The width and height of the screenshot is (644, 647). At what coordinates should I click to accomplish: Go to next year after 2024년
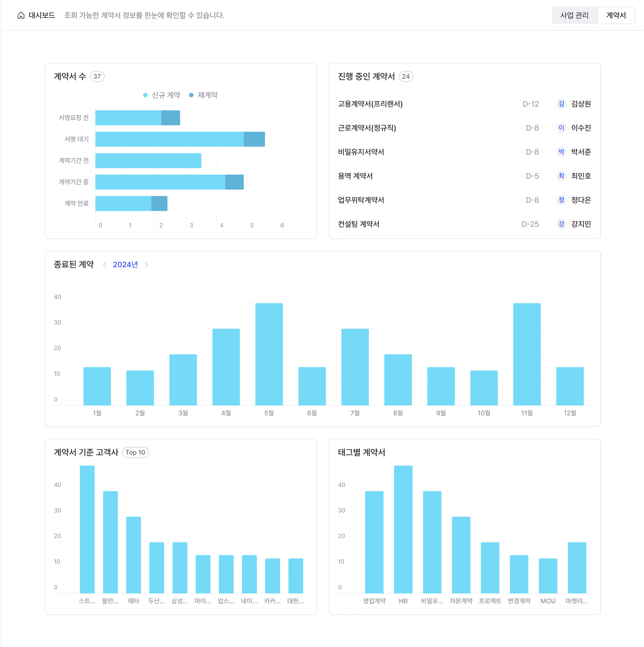[146, 264]
